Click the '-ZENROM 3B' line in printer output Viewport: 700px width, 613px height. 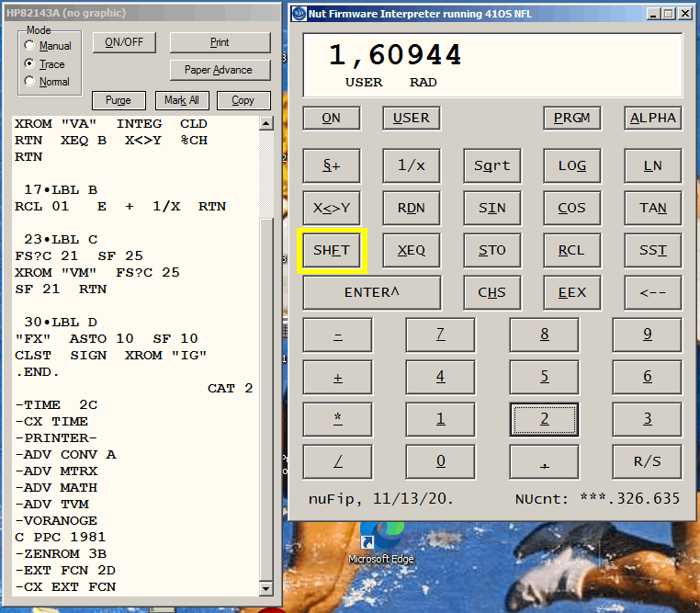click(61, 553)
